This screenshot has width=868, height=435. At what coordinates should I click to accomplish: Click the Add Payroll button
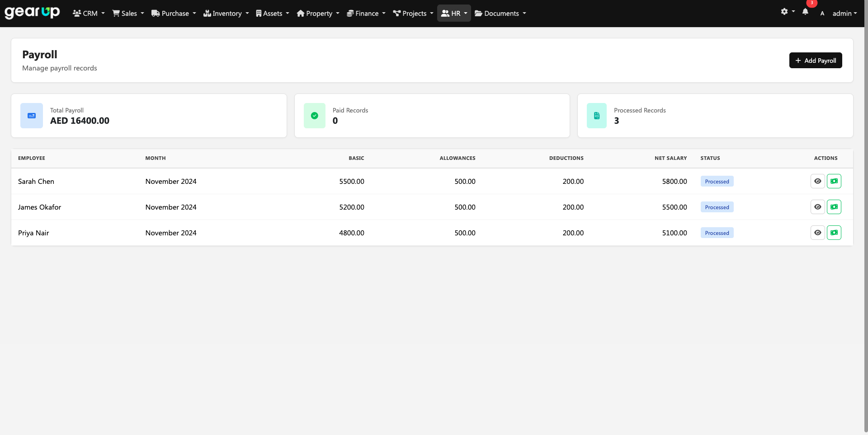pos(816,61)
